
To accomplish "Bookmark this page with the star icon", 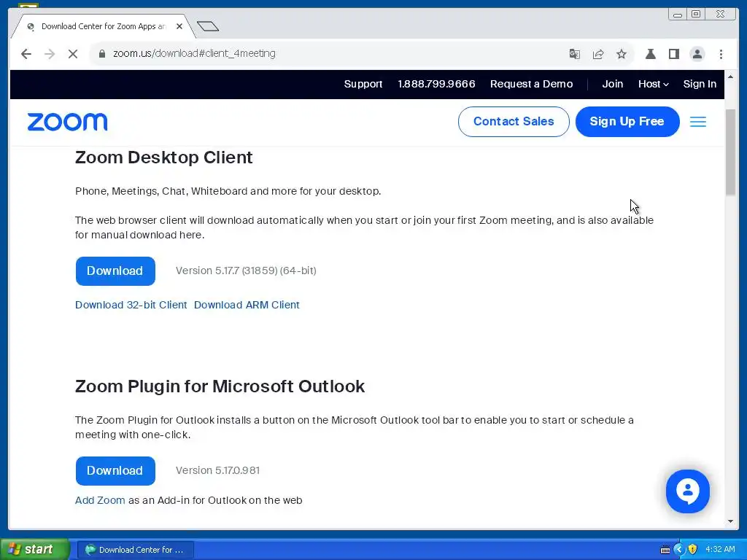I will (x=622, y=54).
